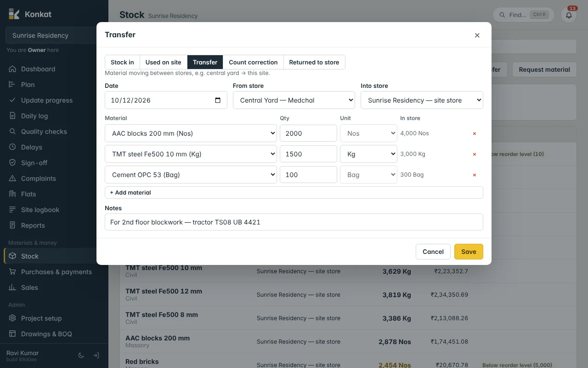Open Daily log in sidebar
This screenshot has height=368, width=588.
point(54,116)
